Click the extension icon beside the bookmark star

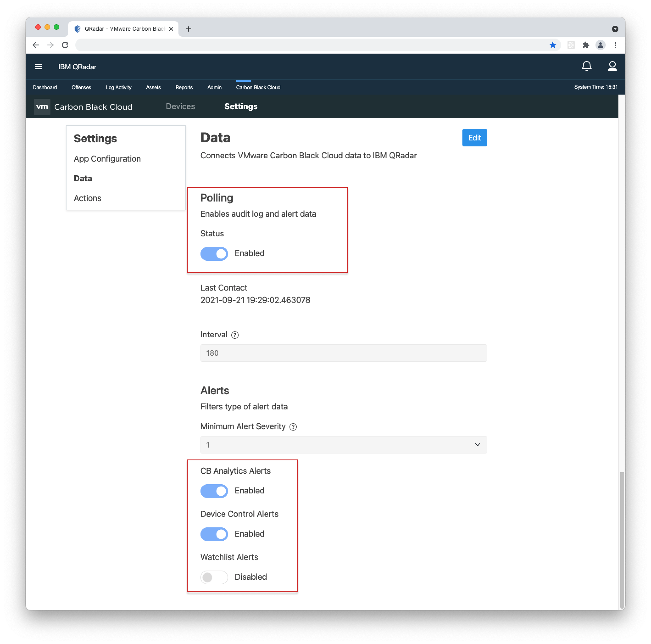pos(571,45)
